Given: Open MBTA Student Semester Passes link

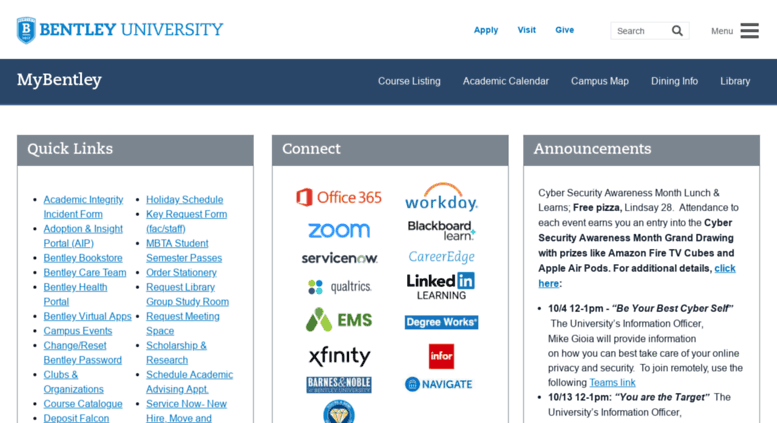Looking at the screenshot, I should click(184, 251).
